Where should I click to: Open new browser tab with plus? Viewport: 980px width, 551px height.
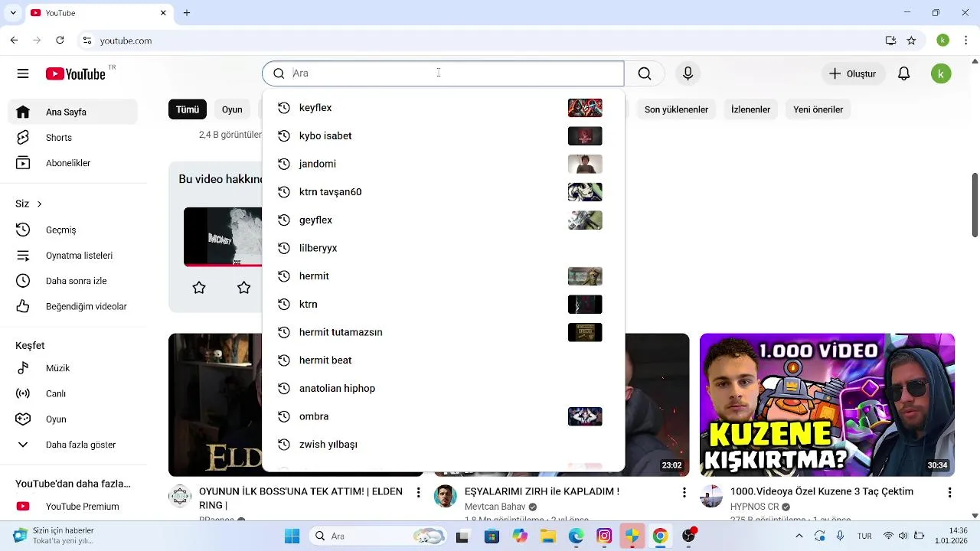coord(187,13)
